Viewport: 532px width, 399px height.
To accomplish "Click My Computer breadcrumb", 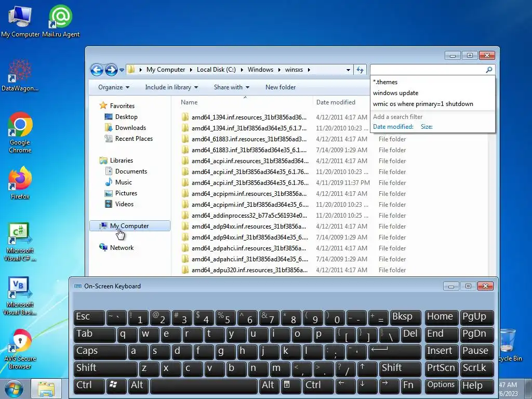I will click(166, 70).
